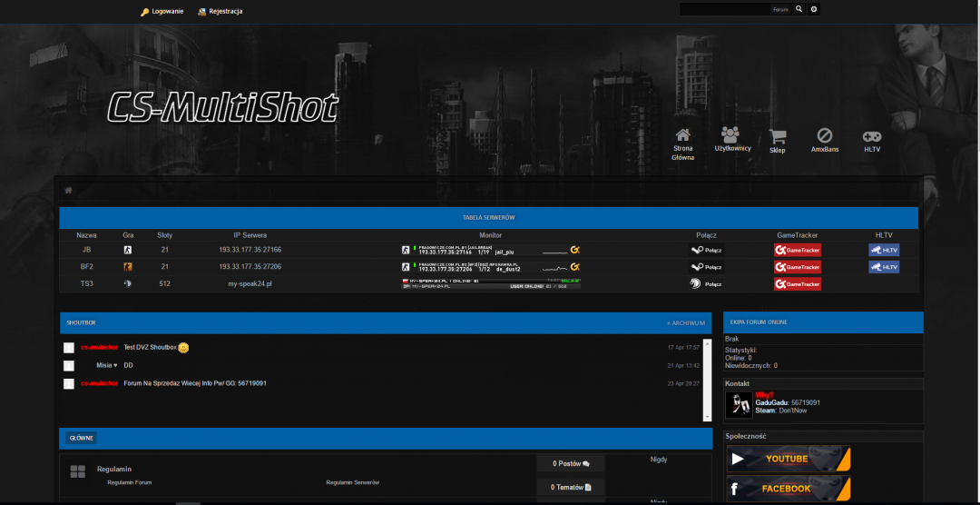Open the Forum search scope dropdown
Image resolution: width=980 pixels, height=505 pixels.
(x=780, y=9)
